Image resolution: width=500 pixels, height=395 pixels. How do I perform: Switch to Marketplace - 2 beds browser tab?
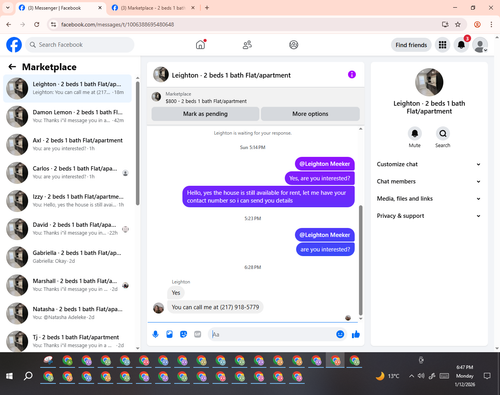point(153,8)
